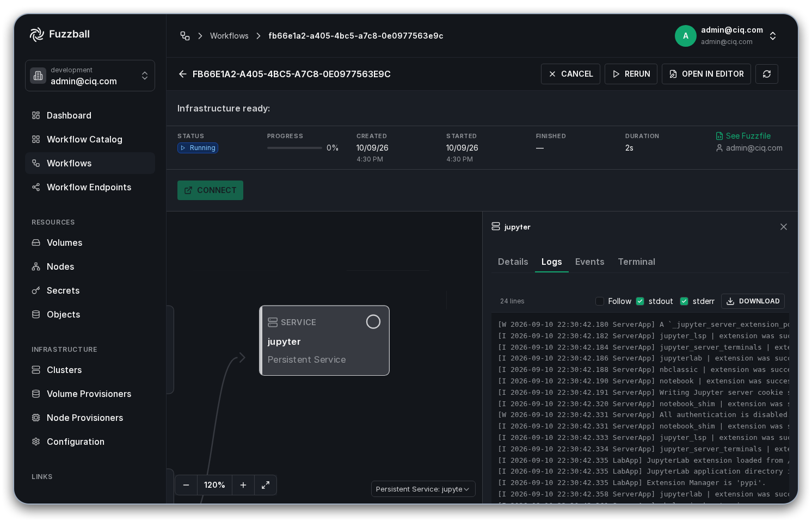Switch to the Details tab
This screenshot has height=522, width=812.
pos(513,262)
